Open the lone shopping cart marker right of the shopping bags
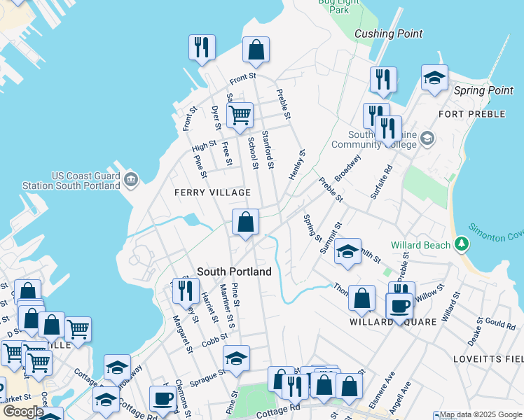Image resolution: width=524 pixels, height=420 pixels. pos(78,331)
